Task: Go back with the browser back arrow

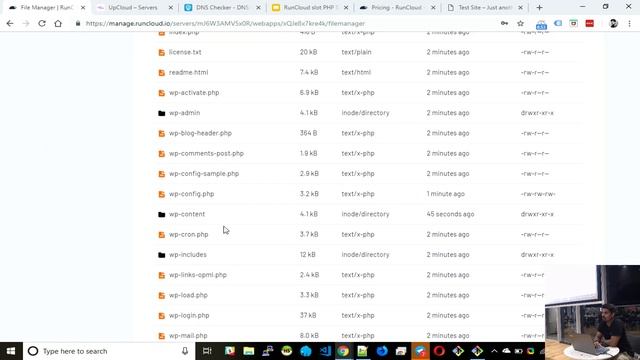Action: (10, 24)
